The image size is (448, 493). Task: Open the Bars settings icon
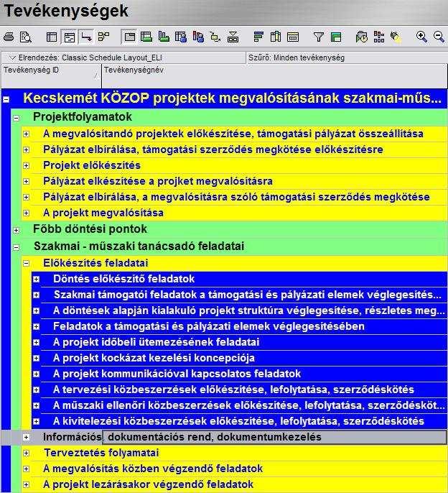pos(258,37)
